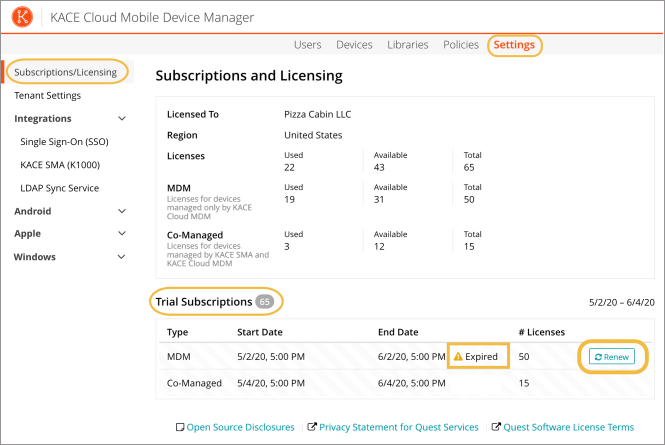665x445 pixels.
Task: Open the Libraries tab
Action: [408, 45]
